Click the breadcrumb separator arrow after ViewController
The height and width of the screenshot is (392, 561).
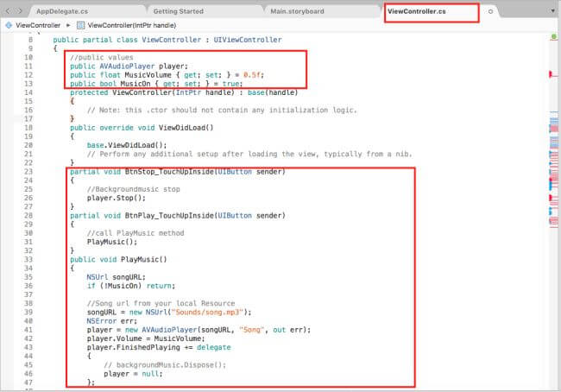point(68,25)
